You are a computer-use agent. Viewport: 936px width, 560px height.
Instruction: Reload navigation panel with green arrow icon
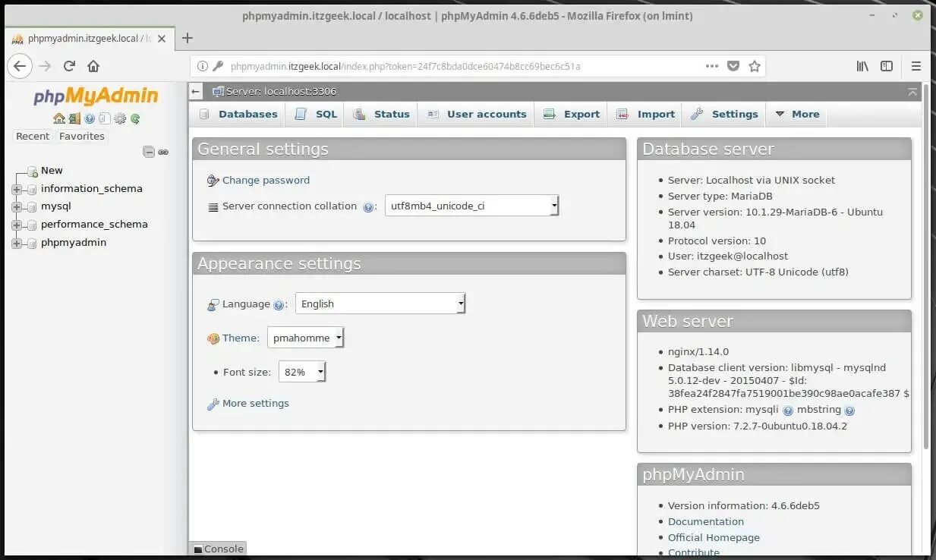135,118
